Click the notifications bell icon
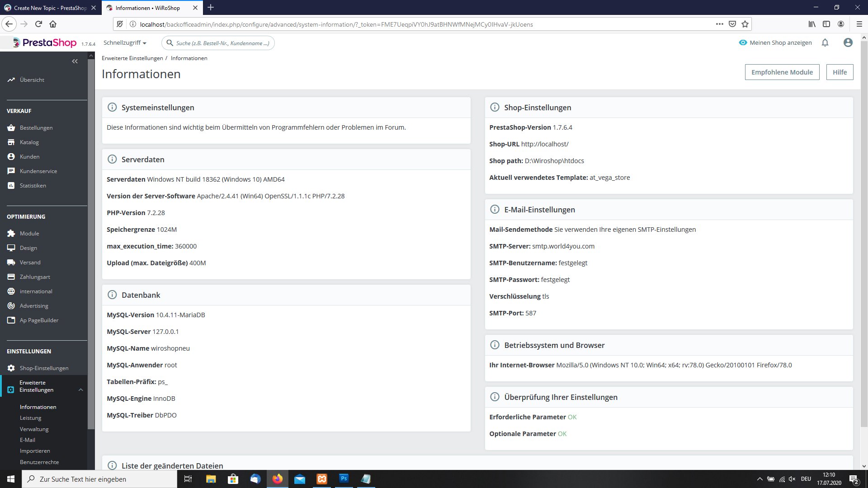Screen dimensions: 868x488 pos(825,42)
